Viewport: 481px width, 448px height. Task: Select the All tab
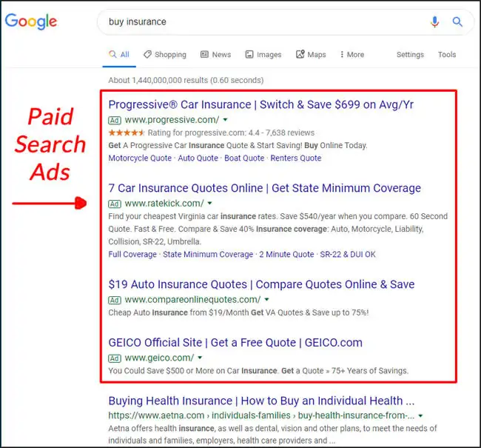[x=119, y=55]
